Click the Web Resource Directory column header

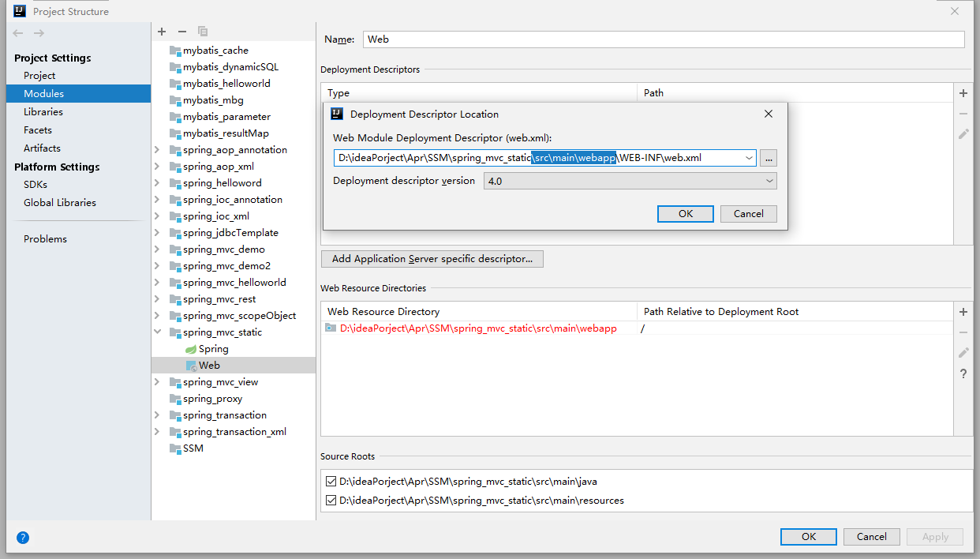479,312
